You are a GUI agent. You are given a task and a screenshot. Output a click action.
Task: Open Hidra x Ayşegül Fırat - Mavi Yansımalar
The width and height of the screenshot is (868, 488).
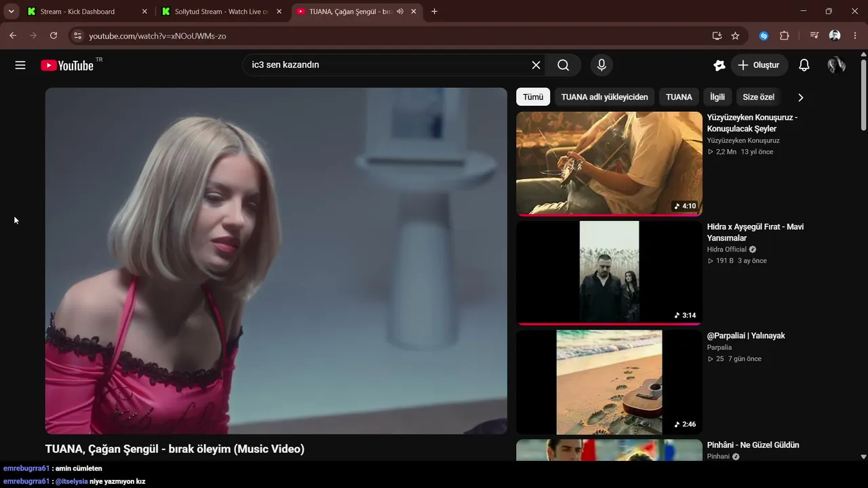[x=755, y=232]
